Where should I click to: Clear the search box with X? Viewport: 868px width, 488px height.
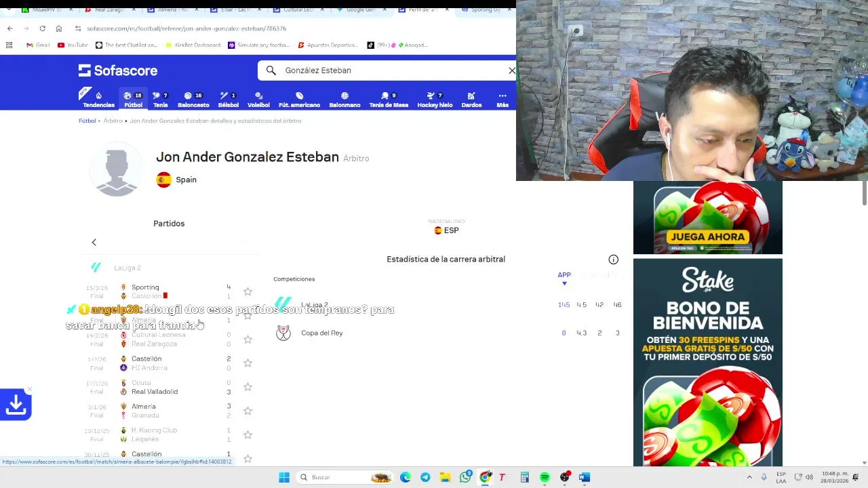pos(512,70)
